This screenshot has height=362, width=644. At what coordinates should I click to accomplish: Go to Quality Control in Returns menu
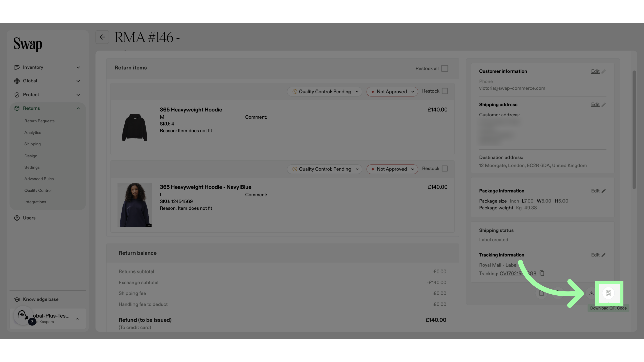(38, 190)
